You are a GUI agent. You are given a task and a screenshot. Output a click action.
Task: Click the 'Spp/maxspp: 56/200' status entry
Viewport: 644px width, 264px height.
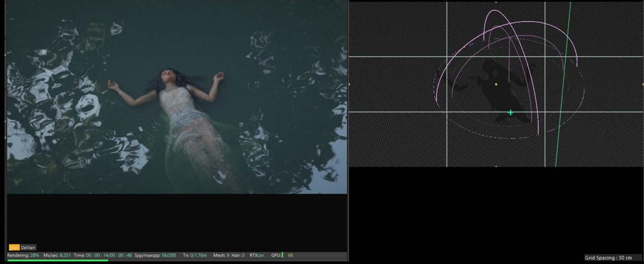pos(155,255)
